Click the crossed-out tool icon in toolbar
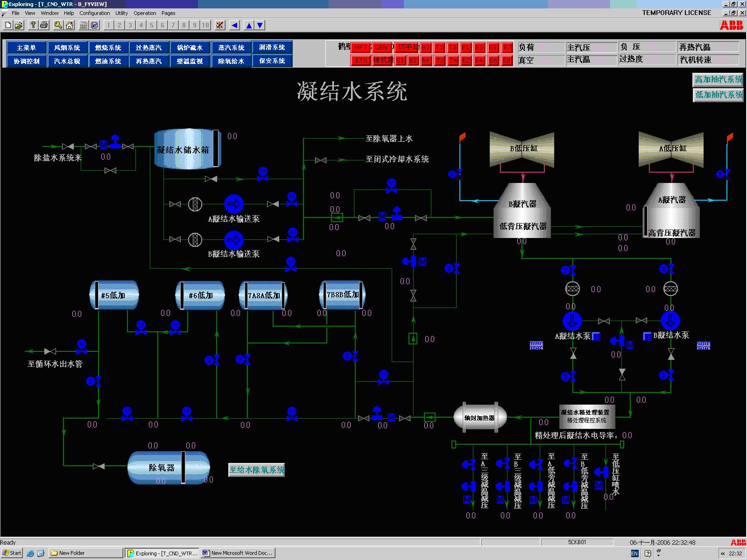747x560 pixels. click(x=220, y=25)
